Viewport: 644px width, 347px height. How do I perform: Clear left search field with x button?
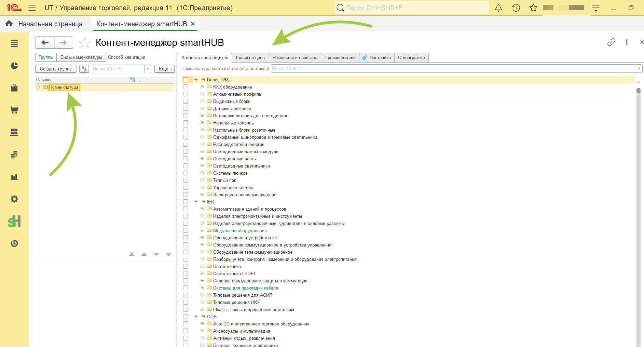[x=148, y=69]
